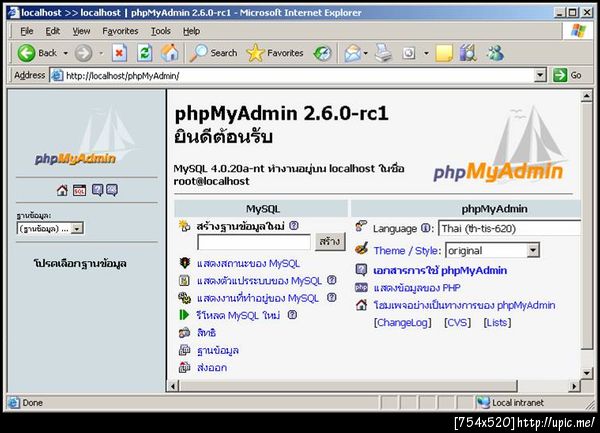
Task: Open the Favorites star button
Action: (x=275, y=53)
